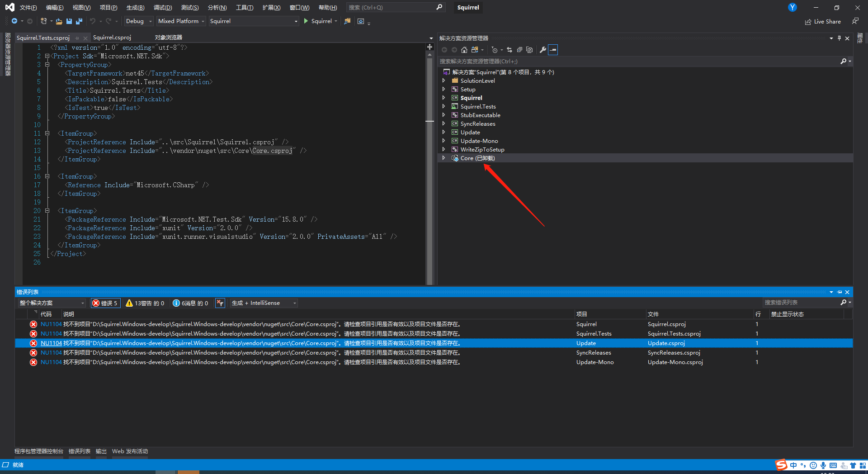868x474 pixels.
Task: Click the Undo toolbar icon
Action: tap(93, 21)
